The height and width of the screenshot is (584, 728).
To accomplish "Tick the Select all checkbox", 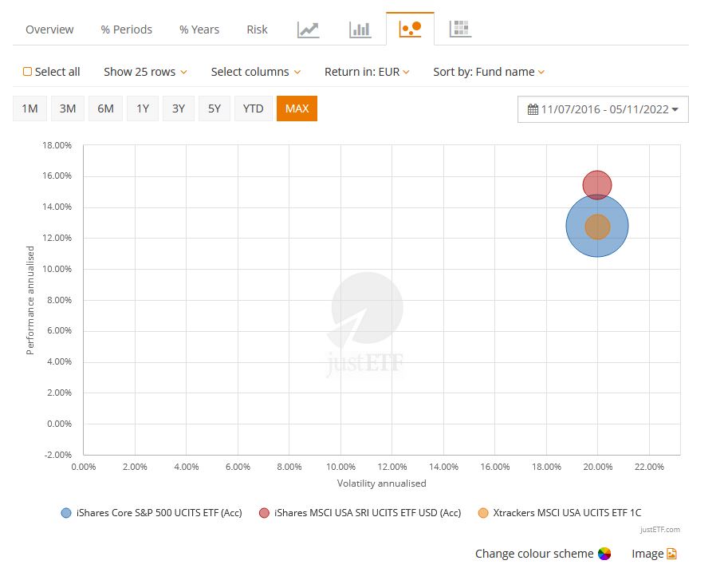I will [27, 72].
